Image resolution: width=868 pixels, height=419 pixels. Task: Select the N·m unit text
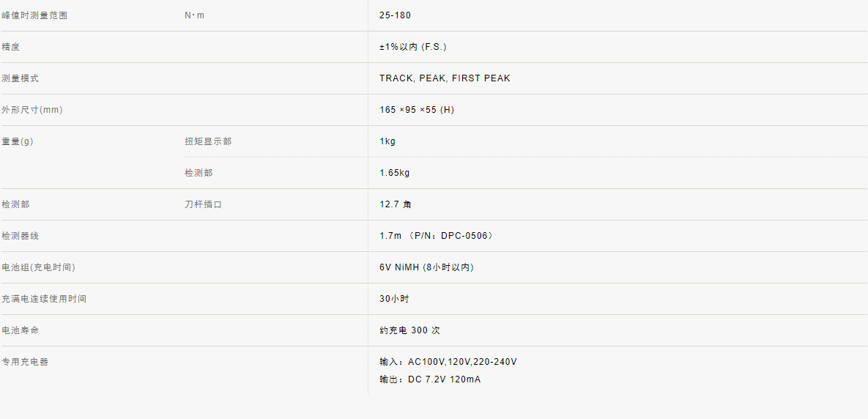195,15
